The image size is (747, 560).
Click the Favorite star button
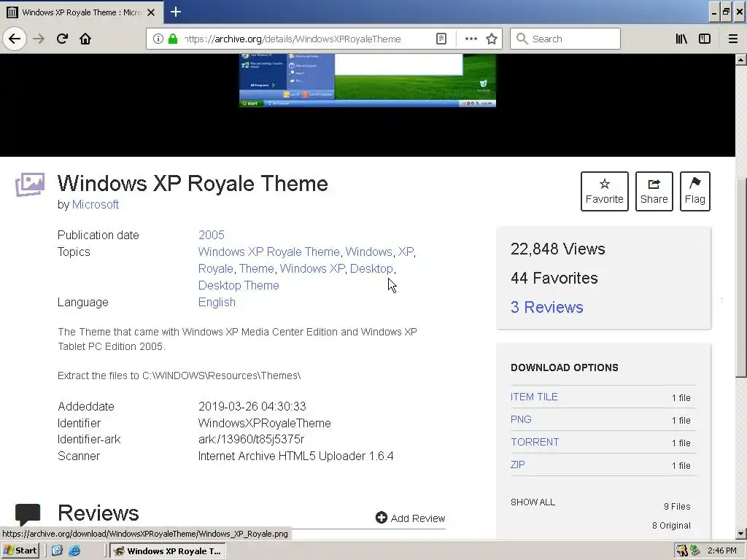(604, 191)
